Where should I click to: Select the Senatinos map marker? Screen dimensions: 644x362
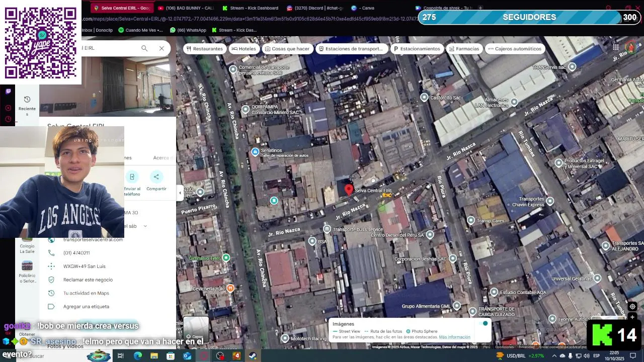(x=255, y=152)
